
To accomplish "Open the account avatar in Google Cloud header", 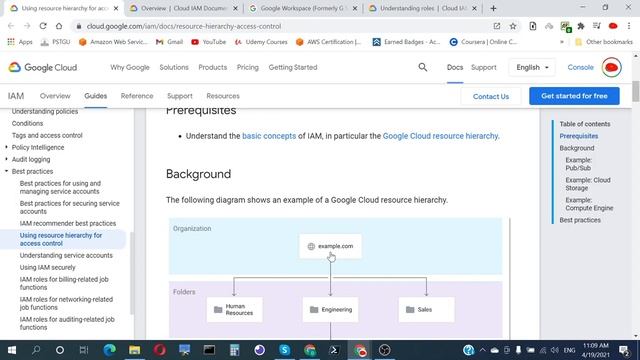I will click(x=611, y=67).
